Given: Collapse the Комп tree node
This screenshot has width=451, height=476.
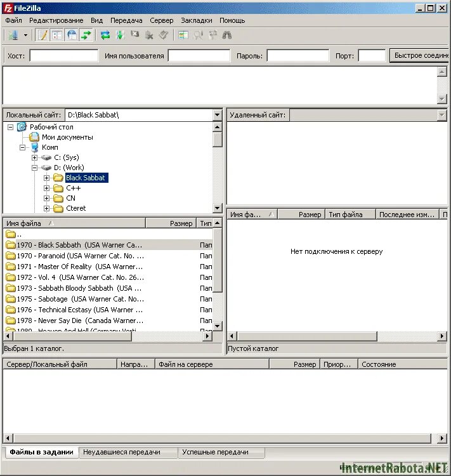Looking at the screenshot, I should coord(22,147).
